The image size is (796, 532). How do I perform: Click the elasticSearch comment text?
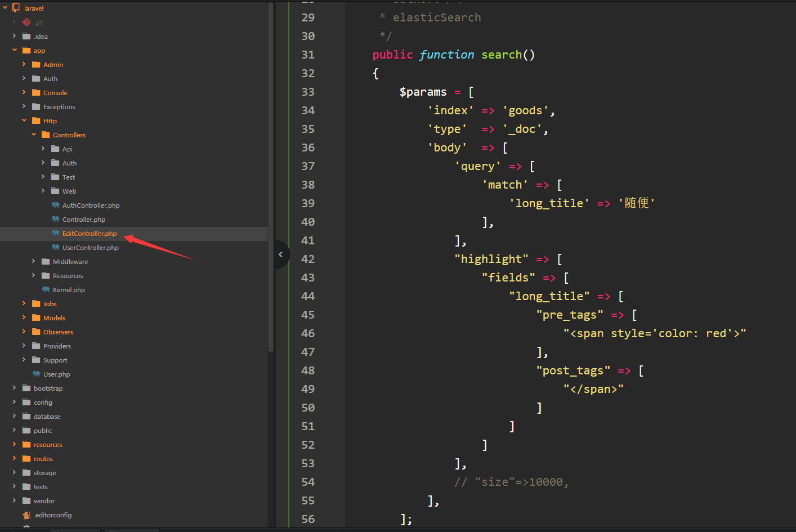[437, 17]
